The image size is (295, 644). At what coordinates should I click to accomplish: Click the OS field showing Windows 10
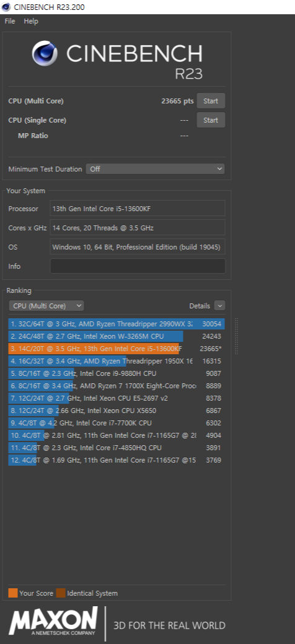(138, 247)
